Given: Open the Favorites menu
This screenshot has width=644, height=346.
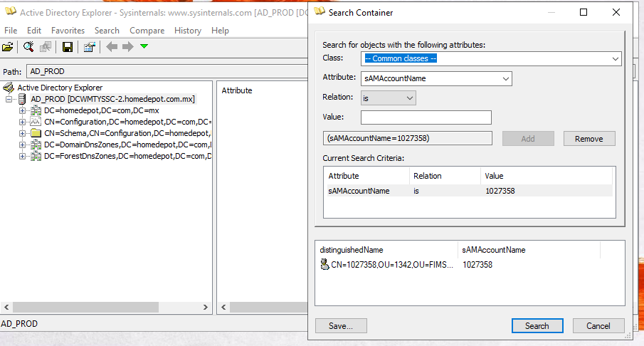Looking at the screenshot, I should pos(68,31).
